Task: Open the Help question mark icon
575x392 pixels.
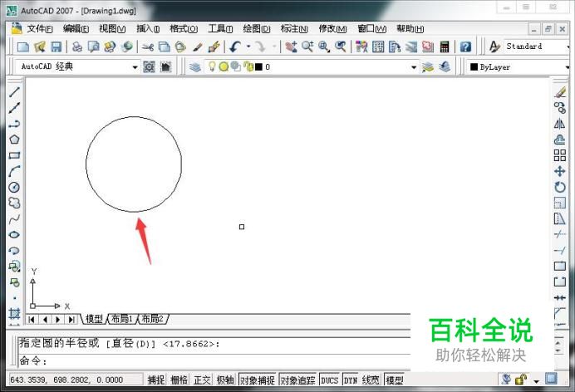Action: tap(465, 47)
